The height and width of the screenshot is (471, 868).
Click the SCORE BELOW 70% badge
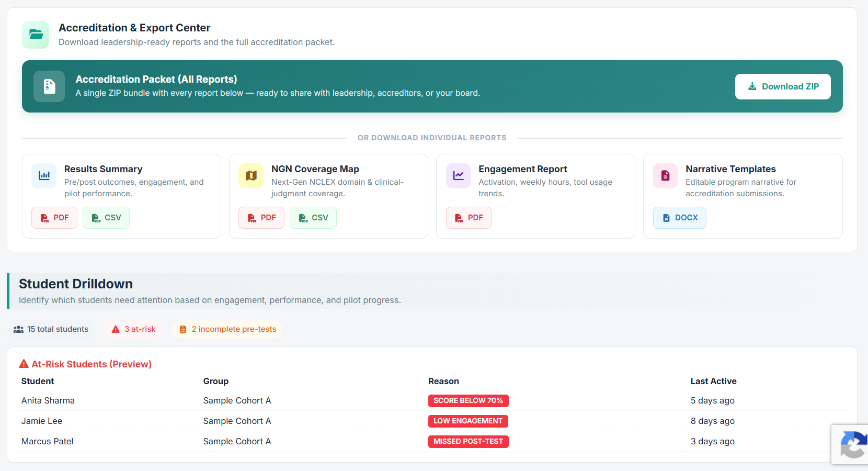pos(469,401)
